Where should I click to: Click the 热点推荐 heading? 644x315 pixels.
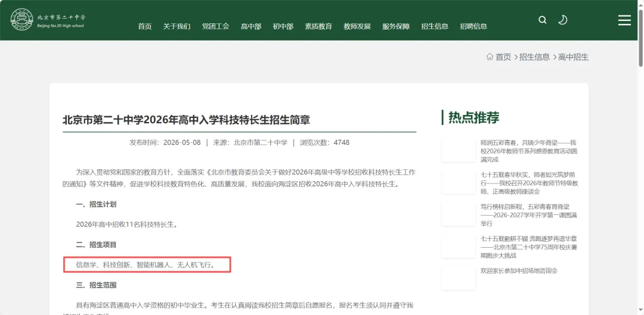click(x=473, y=117)
